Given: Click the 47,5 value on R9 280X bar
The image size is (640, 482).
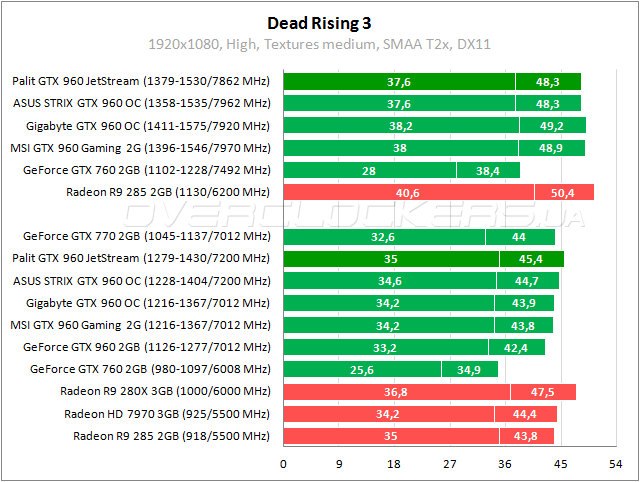Looking at the screenshot, I should click(x=543, y=391).
